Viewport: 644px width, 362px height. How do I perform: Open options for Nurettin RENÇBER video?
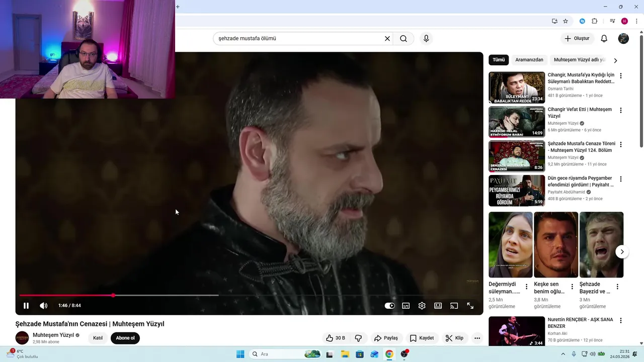621,320
